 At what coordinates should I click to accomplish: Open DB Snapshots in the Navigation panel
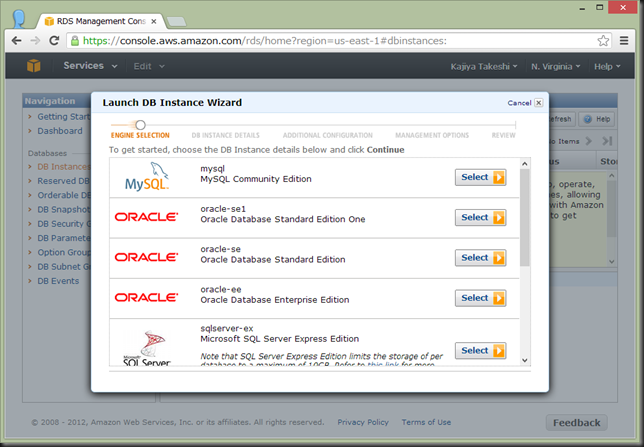(x=64, y=210)
